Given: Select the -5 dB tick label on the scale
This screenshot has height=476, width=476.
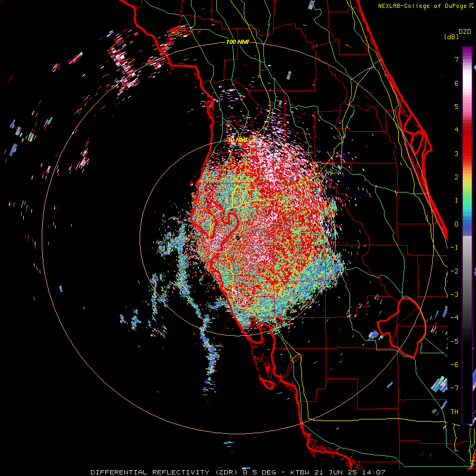Looking at the screenshot, I should 454,342.
